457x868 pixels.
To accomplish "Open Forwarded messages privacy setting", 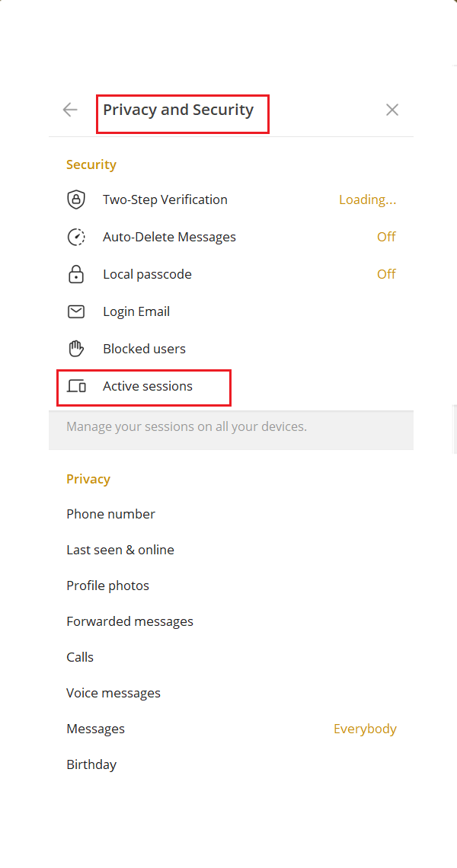I will pyautogui.click(x=231, y=621).
